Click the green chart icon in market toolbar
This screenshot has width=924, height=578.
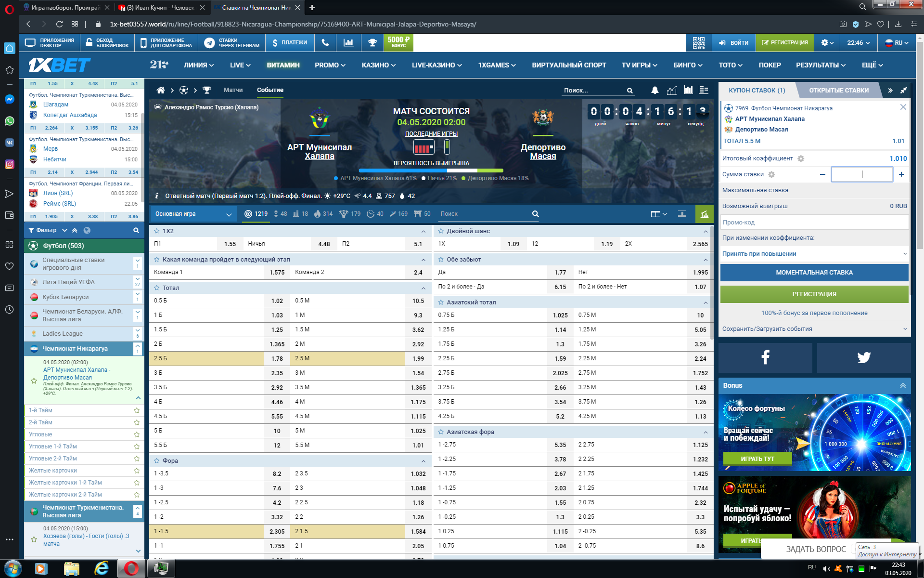coord(705,214)
